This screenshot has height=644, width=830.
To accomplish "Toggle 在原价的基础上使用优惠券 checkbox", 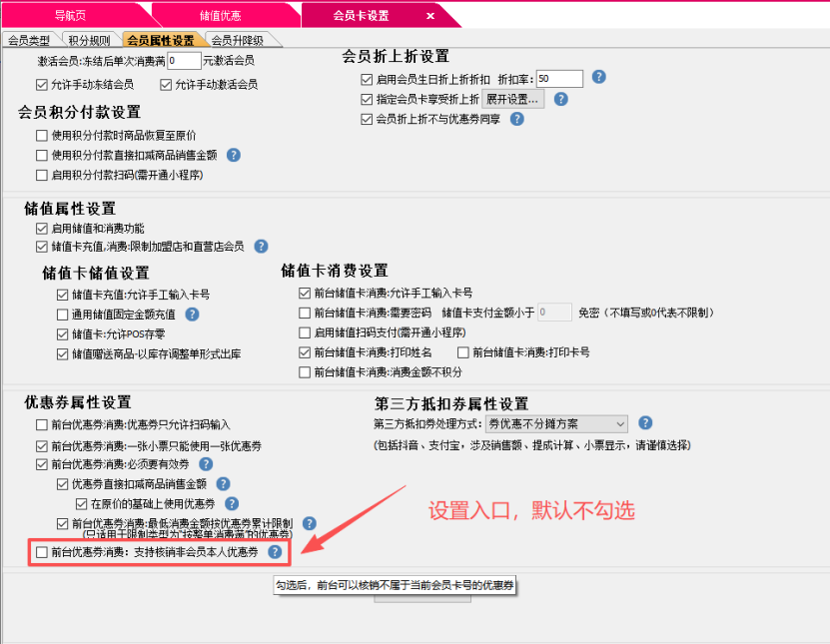I will 82,504.
